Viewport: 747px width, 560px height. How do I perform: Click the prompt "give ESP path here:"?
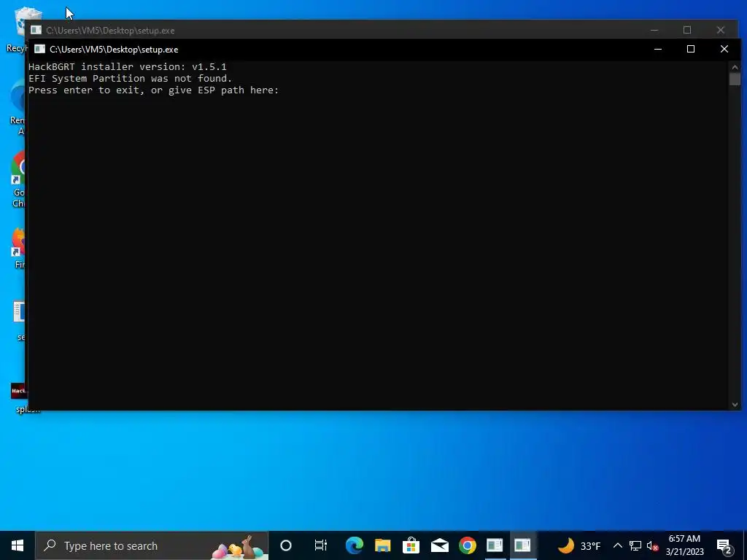coord(223,90)
